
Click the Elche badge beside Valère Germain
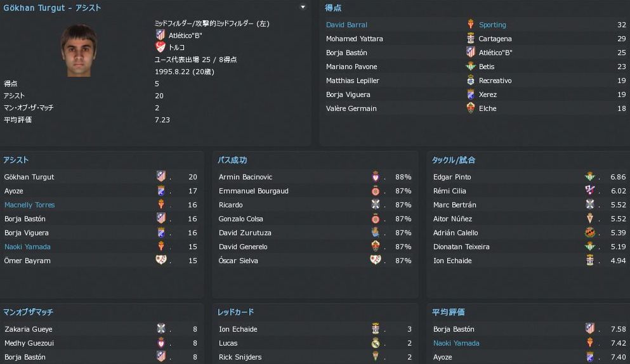coord(470,108)
